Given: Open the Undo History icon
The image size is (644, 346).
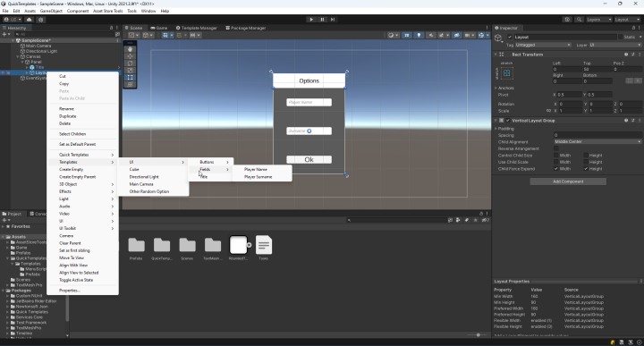Looking at the screenshot, I should (567, 20).
